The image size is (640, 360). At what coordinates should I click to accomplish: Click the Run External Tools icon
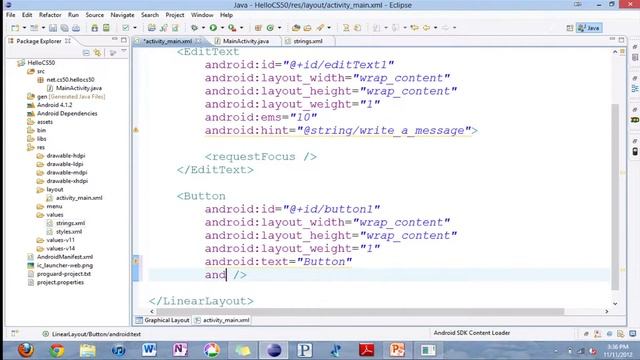pos(232,28)
